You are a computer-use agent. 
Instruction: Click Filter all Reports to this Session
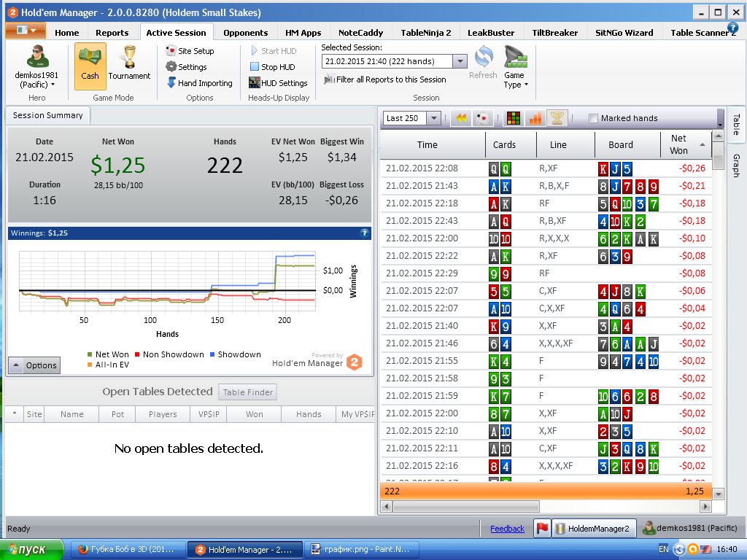coord(385,79)
